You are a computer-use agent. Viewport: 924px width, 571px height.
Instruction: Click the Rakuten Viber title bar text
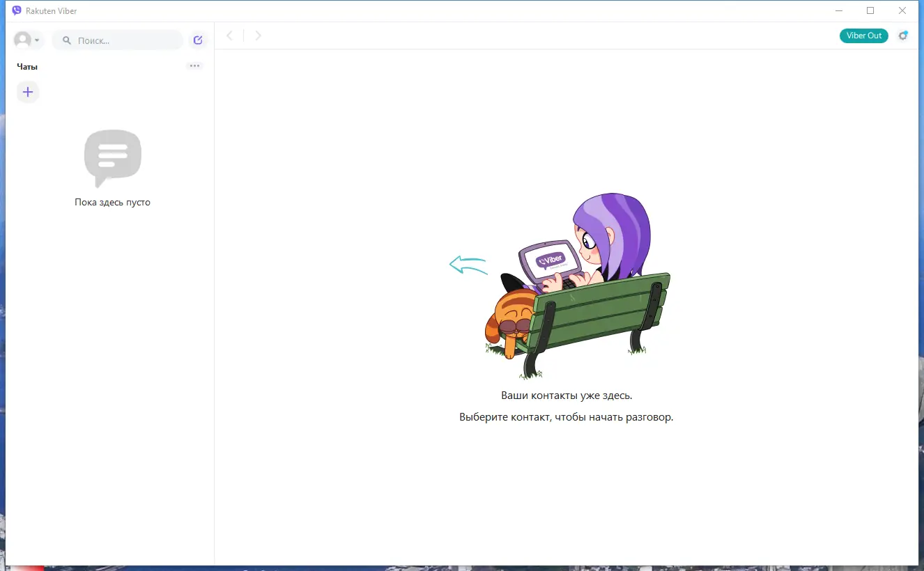tap(52, 10)
